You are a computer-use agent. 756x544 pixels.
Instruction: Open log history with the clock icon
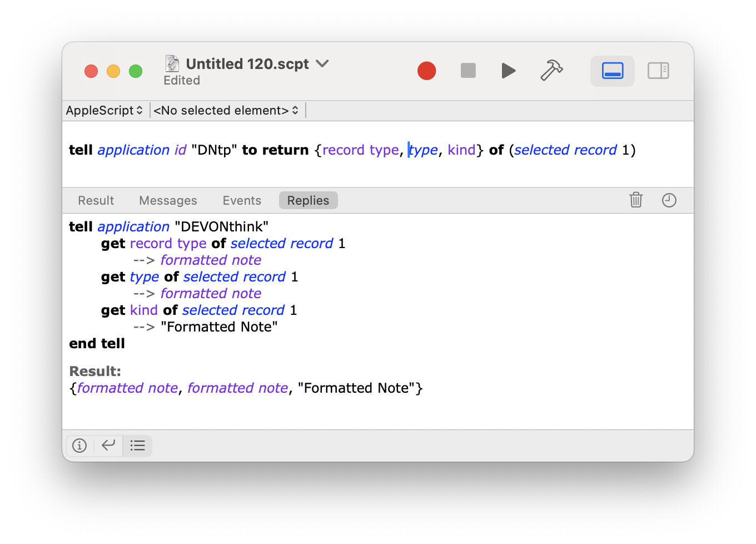(669, 200)
